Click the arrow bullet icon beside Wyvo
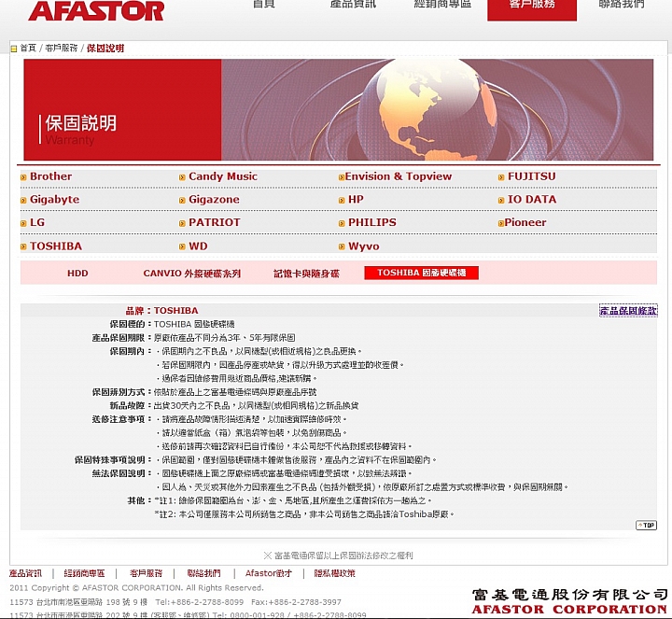This screenshot has width=672, height=619. [x=342, y=246]
